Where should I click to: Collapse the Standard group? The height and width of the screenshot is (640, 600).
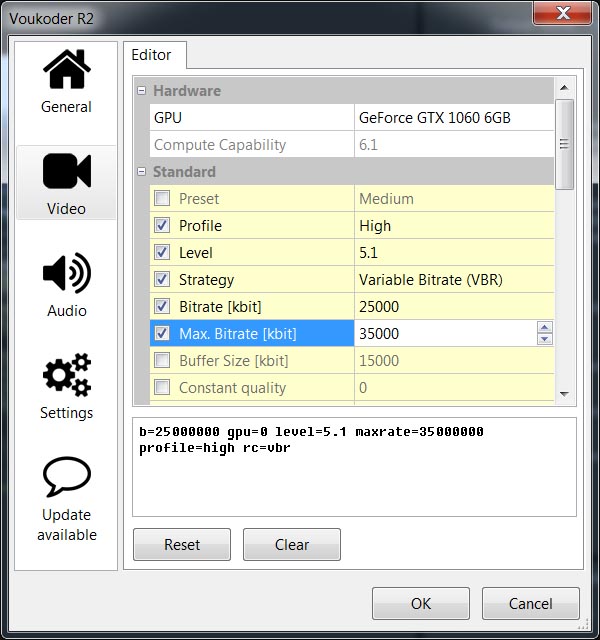point(142,171)
